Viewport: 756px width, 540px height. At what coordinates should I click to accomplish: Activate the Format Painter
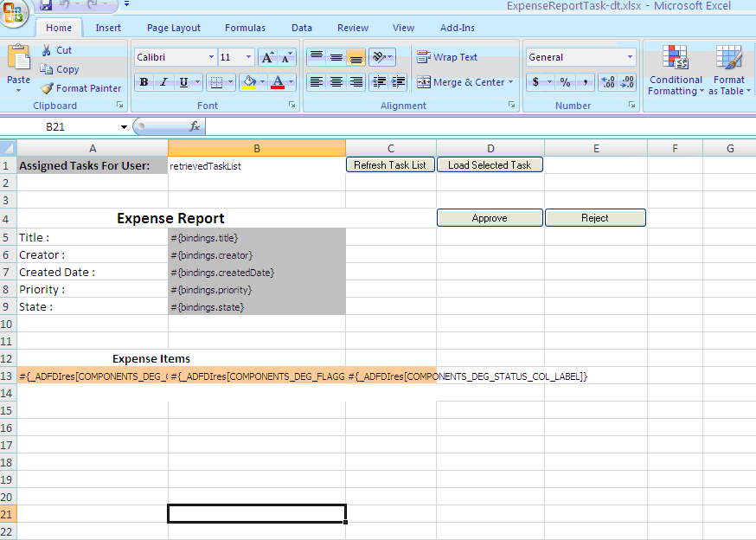(81, 88)
